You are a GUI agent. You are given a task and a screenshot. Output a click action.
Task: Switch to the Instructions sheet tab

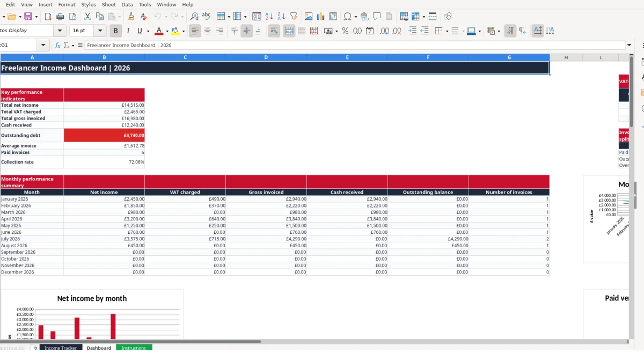tap(134, 348)
